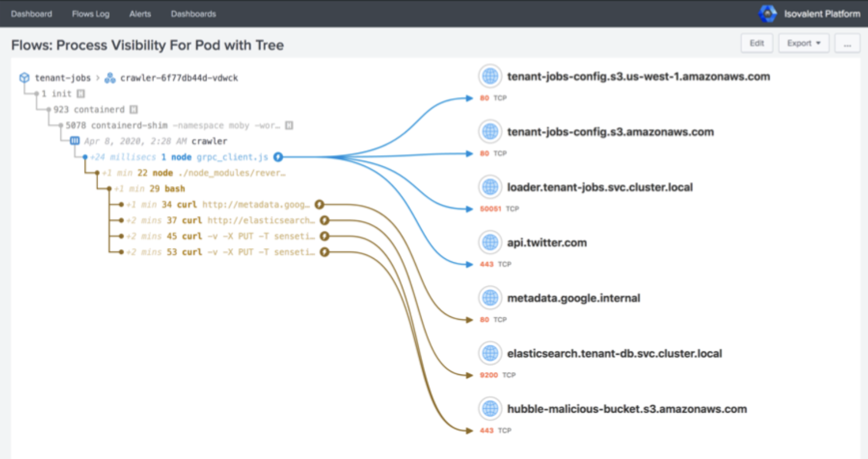
Task: Click the Isovalent Platform logo
Action: click(768, 14)
